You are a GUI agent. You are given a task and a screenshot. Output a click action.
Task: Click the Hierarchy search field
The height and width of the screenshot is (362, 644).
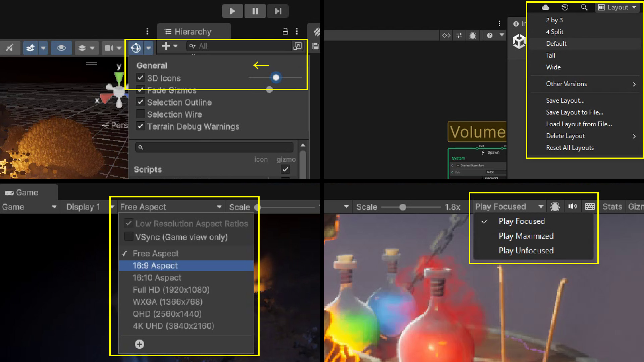[x=239, y=46]
